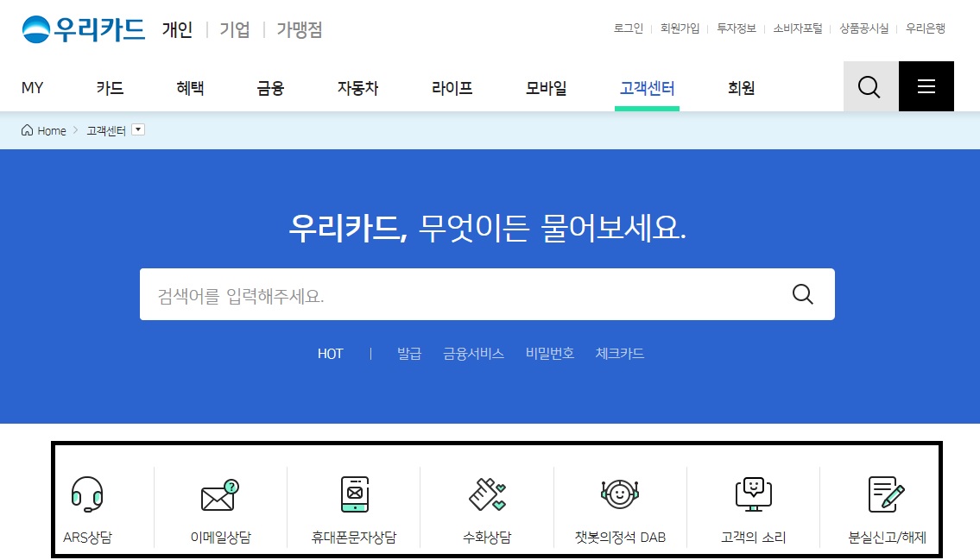This screenshot has height=560, width=980.
Task: Click the 회원가입 link
Action: pos(680,28)
